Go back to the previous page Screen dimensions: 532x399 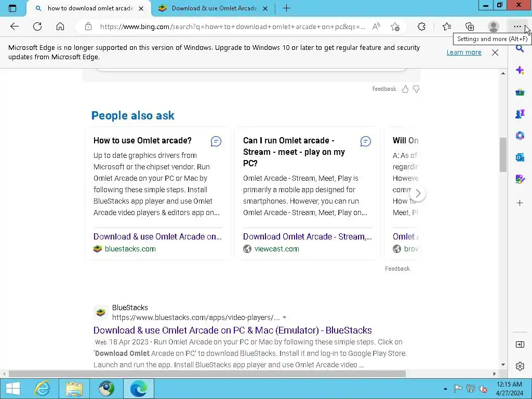pos(14,26)
